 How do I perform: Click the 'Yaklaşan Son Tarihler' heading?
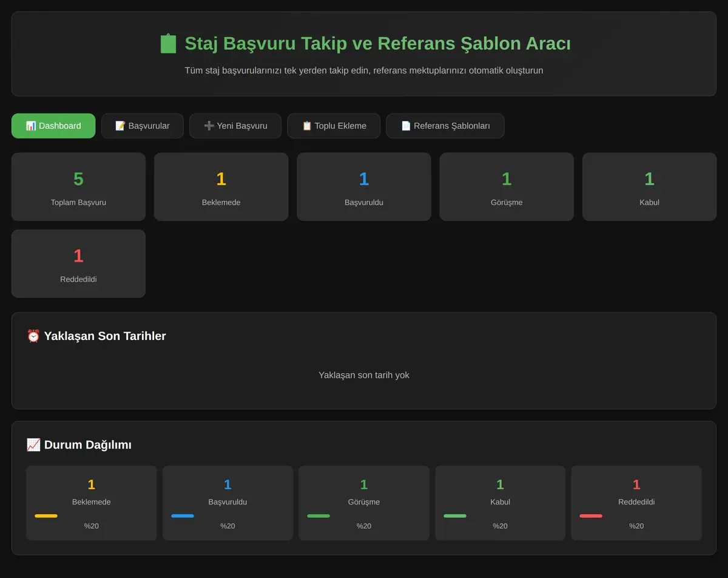105,336
